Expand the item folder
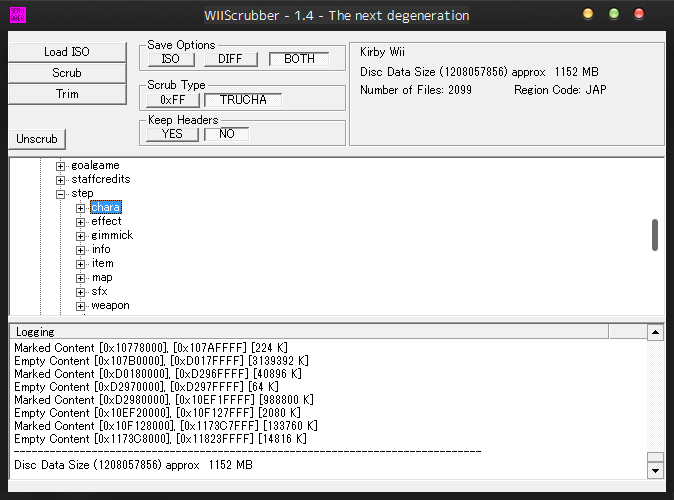The height and width of the screenshot is (500, 674). [80, 264]
